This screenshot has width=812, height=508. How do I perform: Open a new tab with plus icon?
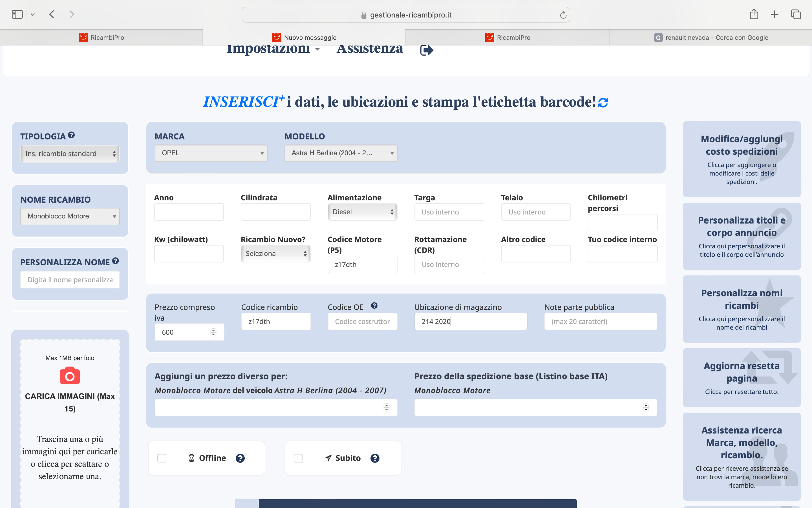click(775, 14)
